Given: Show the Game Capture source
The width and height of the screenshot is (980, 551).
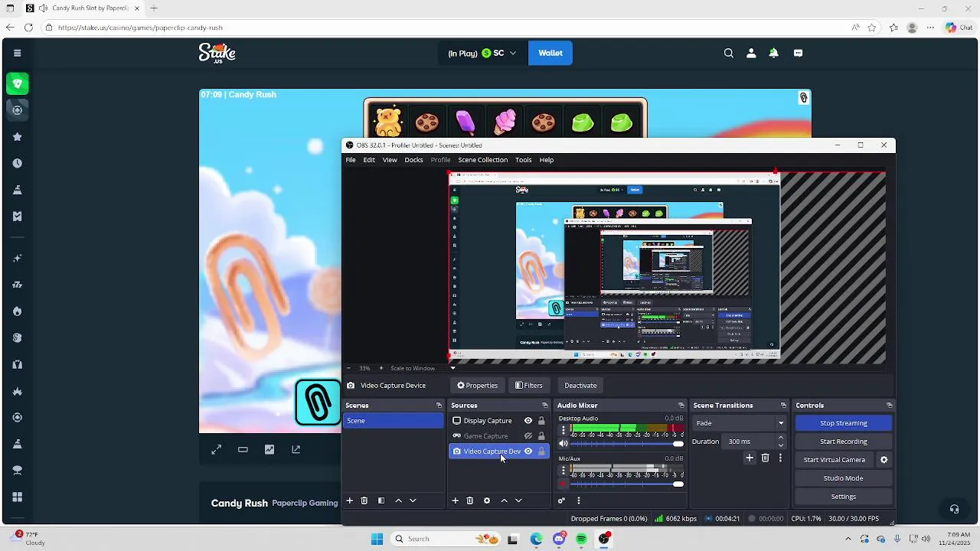Looking at the screenshot, I should click(x=528, y=436).
